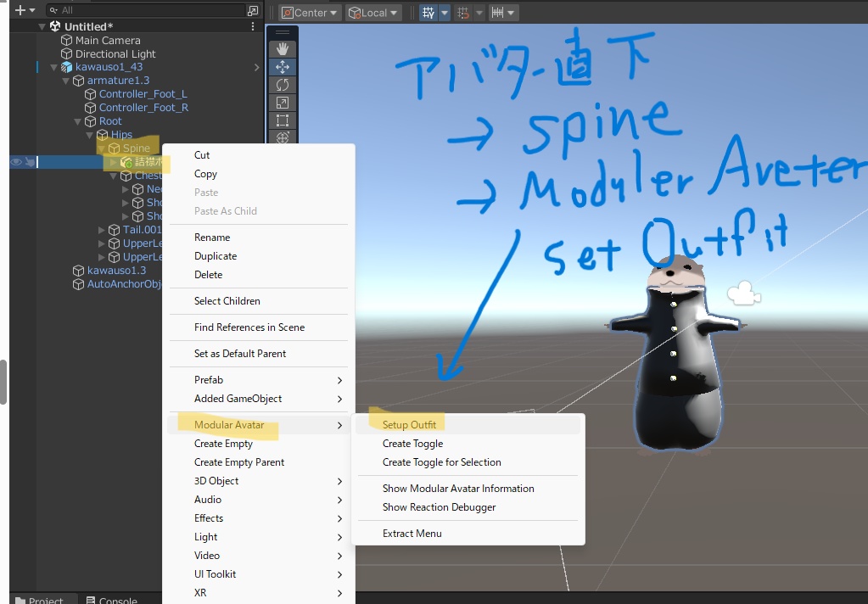Open kawauso1_43 prefab chevron
Viewport: 868px width, 604px height.
point(257,67)
